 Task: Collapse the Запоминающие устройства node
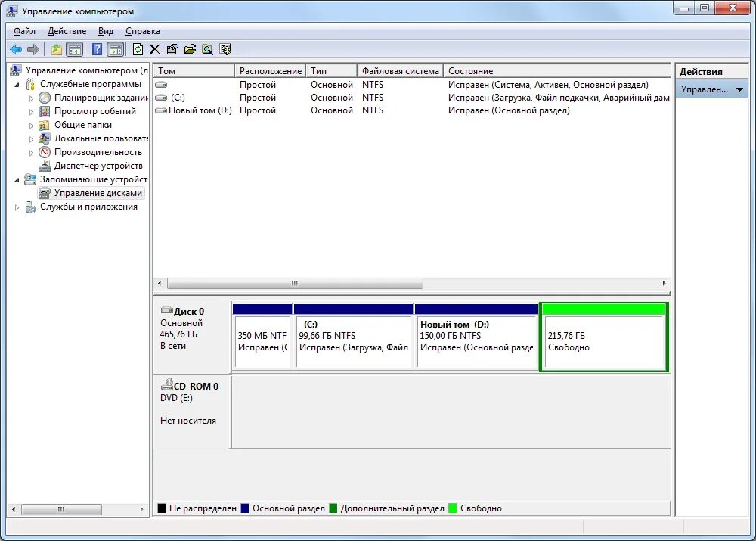click(x=17, y=179)
